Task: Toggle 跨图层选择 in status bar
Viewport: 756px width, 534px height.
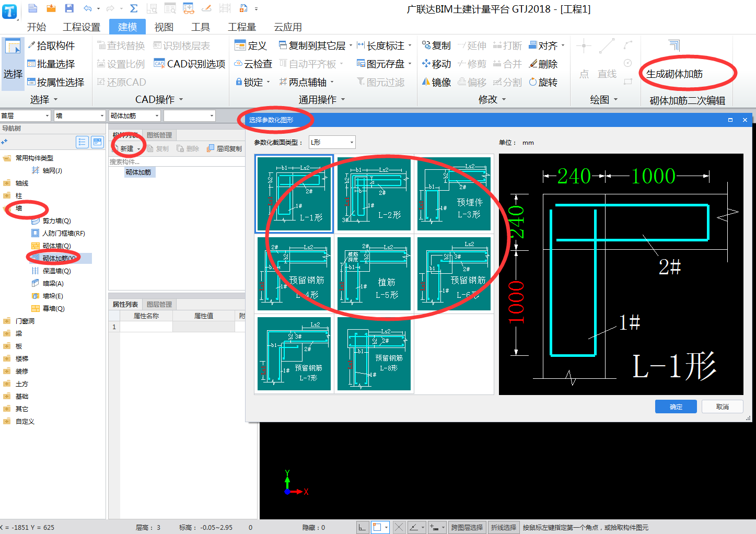Action: click(467, 528)
